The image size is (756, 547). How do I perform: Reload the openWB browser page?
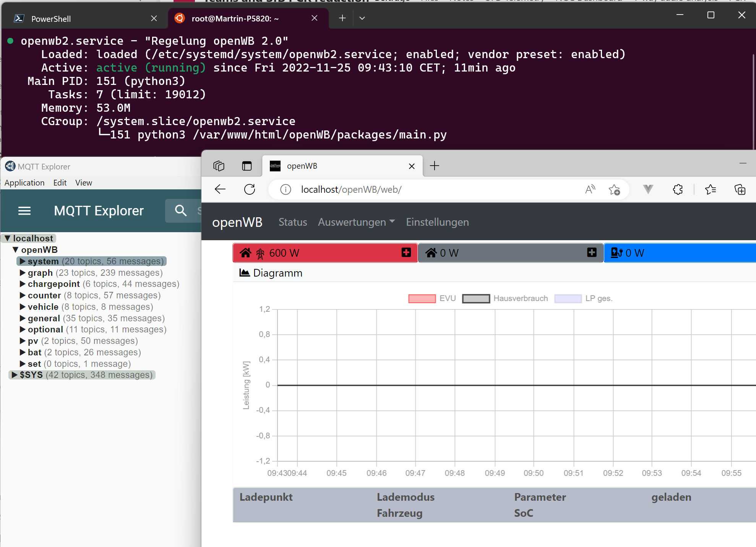coord(250,189)
